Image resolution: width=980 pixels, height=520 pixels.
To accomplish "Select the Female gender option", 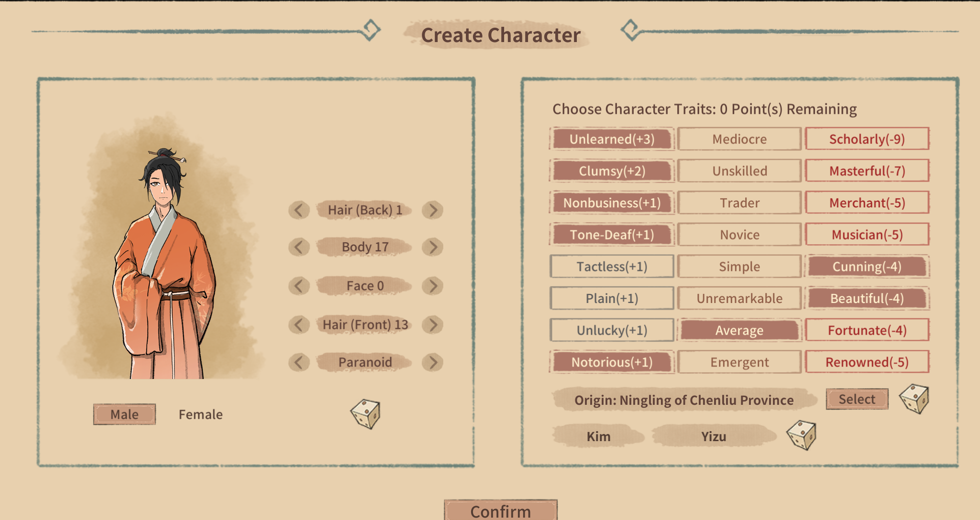I will tap(200, 414).
